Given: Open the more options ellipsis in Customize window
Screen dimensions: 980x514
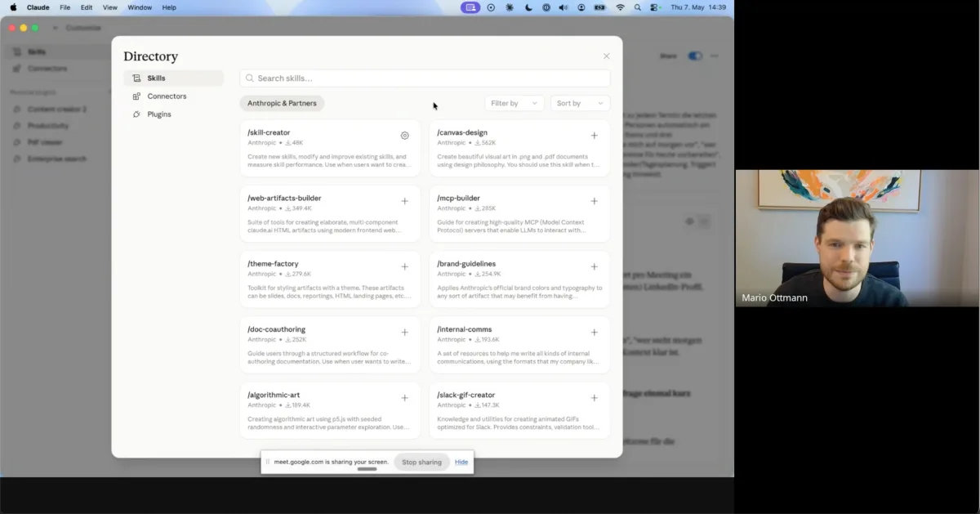Looking at the screenshot, I should [715, 56].
